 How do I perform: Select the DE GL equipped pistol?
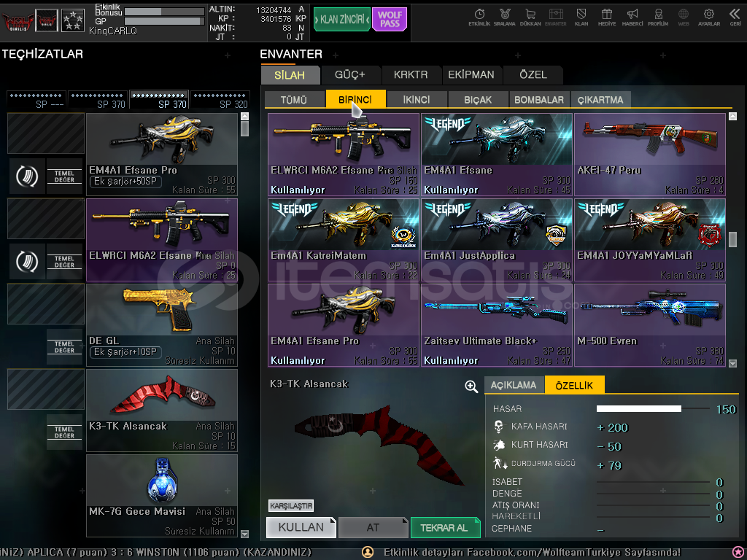pyautogui.click(x=162, y=325)
